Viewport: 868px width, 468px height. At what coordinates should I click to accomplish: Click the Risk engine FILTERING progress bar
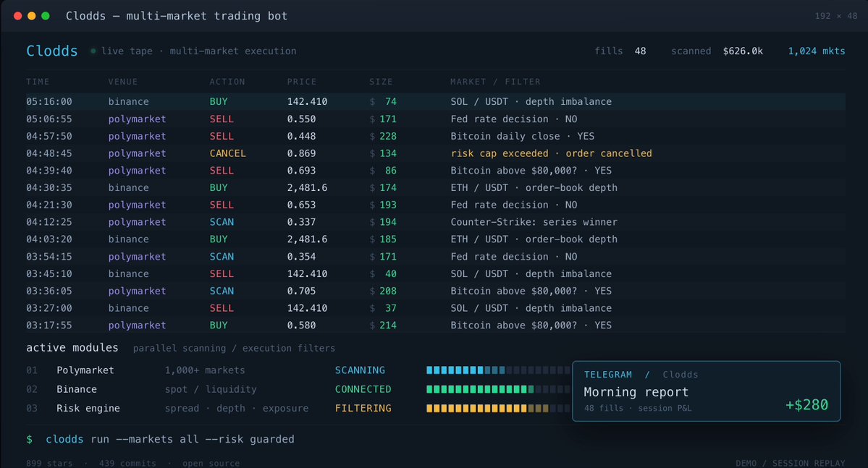point(498,408)
